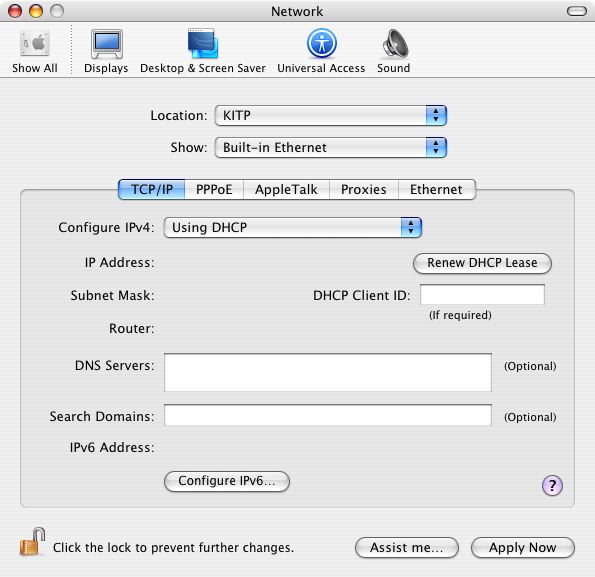Click the Configure IPv6 button
This screenshot has height=577, width=595.
[227, 481]
